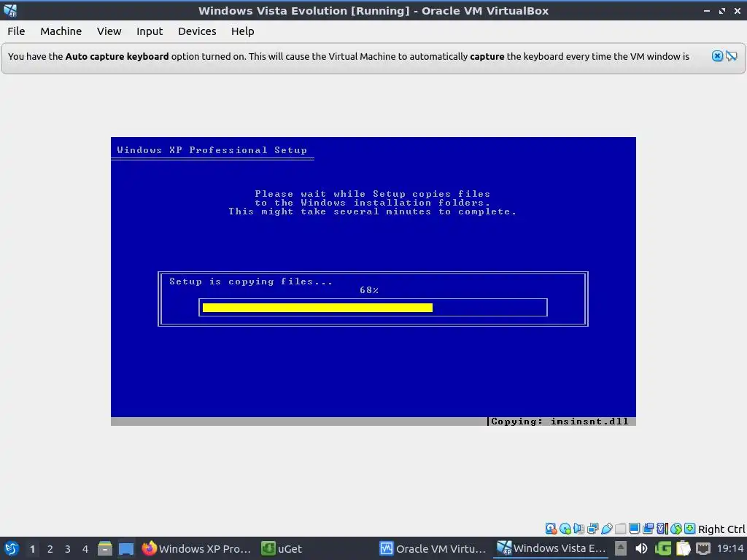Switch to workspace 3
This screenshot has height=560, width=747.
pyautogui.click(x=68, y=549)
